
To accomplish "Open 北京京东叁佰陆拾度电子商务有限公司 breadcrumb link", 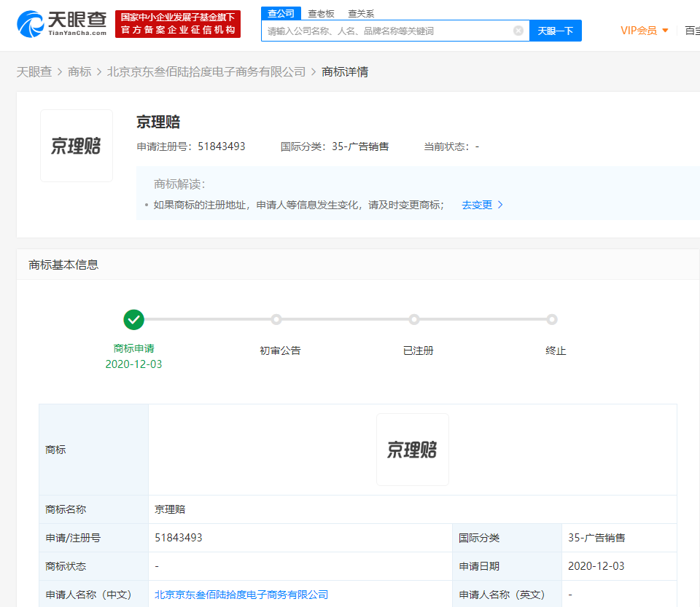I will [206, 72].
